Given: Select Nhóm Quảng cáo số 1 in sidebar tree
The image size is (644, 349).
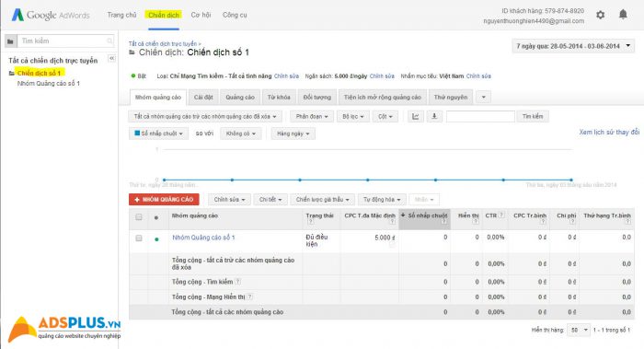Looking at the screenshot, I should 49,84.
